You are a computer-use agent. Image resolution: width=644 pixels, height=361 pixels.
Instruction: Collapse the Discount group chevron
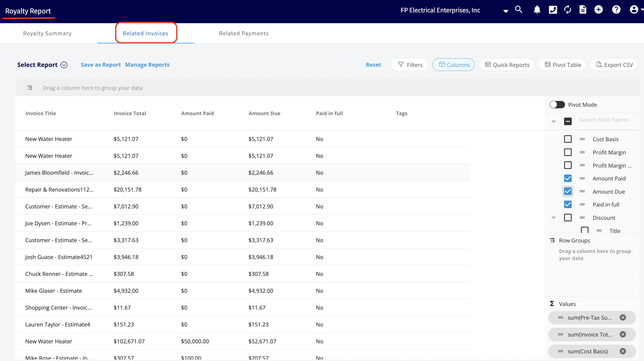pyautogui.click(x=553, y=218)
